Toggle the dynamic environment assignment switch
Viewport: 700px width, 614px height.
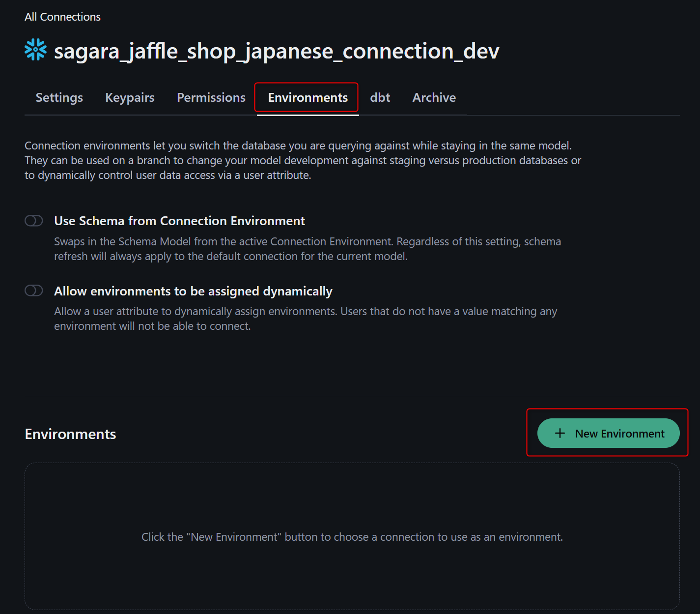point(34,291)
